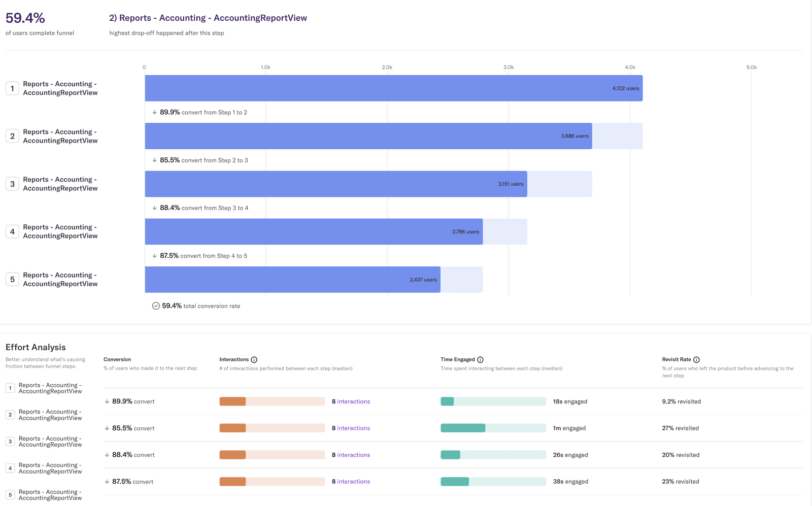Select the 4,102 users funnel bar
The image size is (812, 506).
click(393, 88)
